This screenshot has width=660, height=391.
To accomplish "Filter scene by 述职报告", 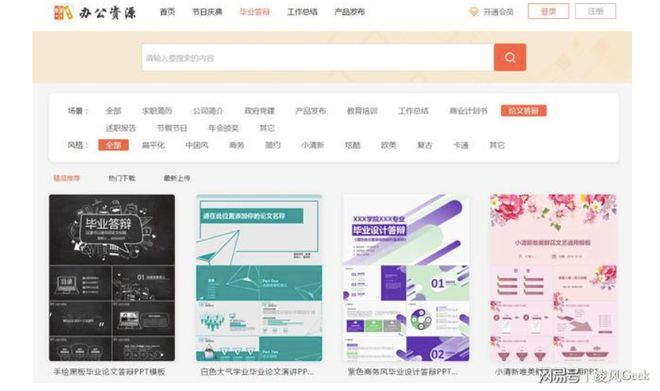I will coord(121,128).
